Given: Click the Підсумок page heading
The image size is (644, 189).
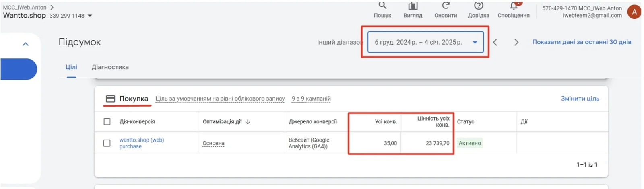Looking at the screenshot, I should (80, 42).
